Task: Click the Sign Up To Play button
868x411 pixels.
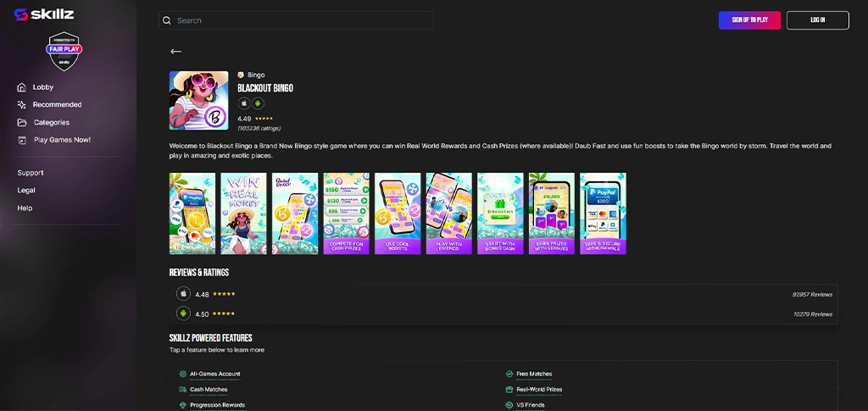Action: click(x=749, y=20)
